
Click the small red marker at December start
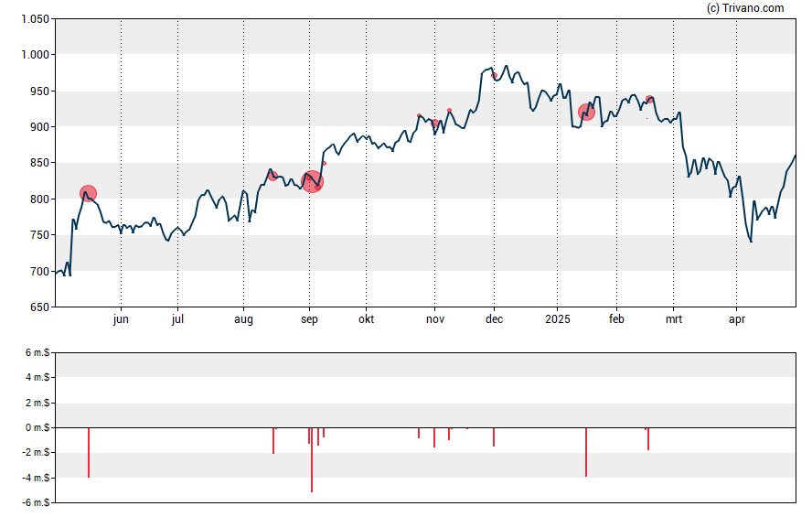point(494,76)
